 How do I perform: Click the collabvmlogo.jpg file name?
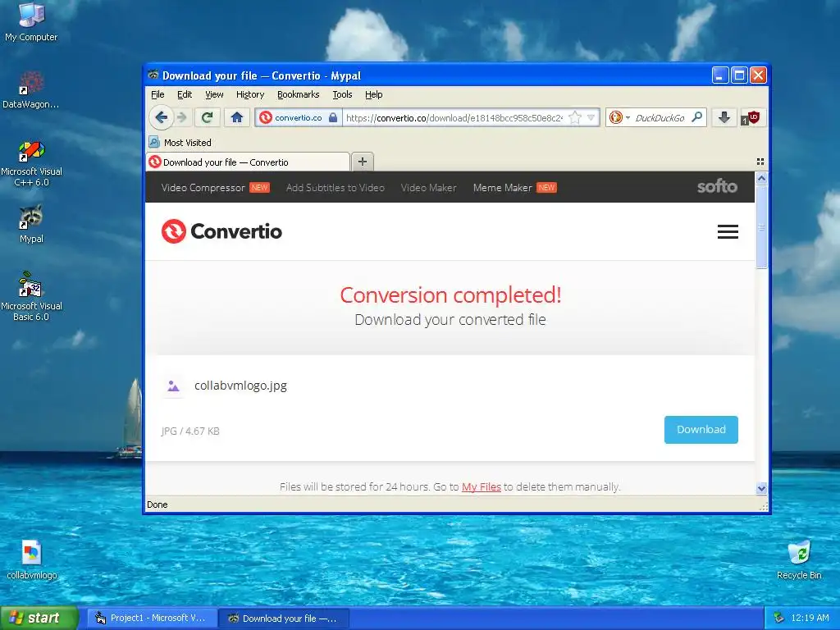(x=240, y=386)
